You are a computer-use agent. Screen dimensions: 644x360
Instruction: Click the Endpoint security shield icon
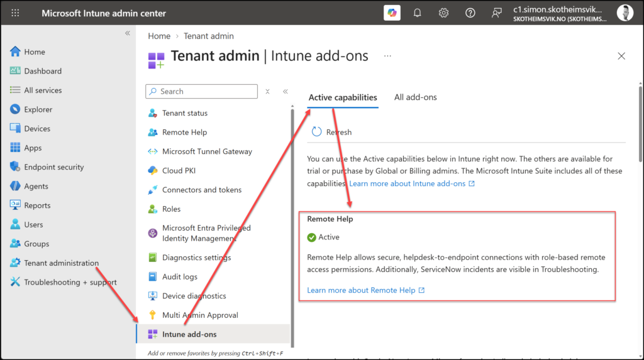click(x=15, y=166)
